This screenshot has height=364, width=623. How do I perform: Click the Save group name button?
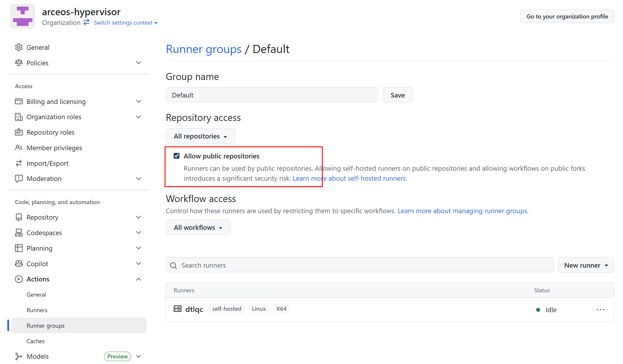pyautogui.click(x=397, y=95)
